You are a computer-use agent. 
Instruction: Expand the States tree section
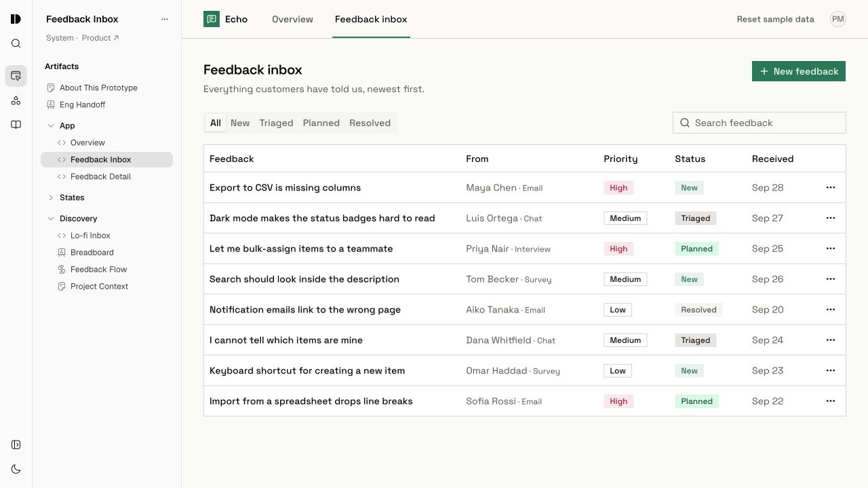coord(51,197)
